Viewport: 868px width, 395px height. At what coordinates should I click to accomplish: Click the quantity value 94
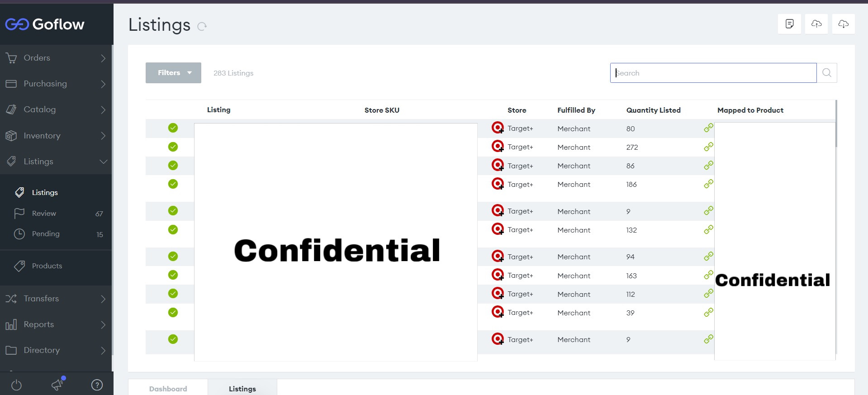(x=630, y=257)
